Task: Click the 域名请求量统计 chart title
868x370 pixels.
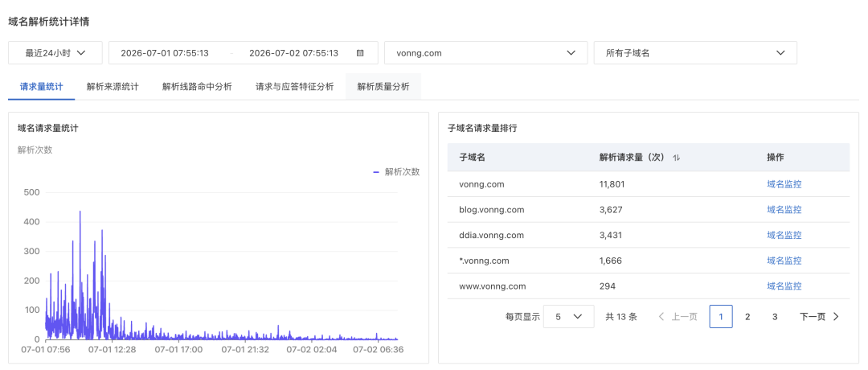Action: point(47,128)
